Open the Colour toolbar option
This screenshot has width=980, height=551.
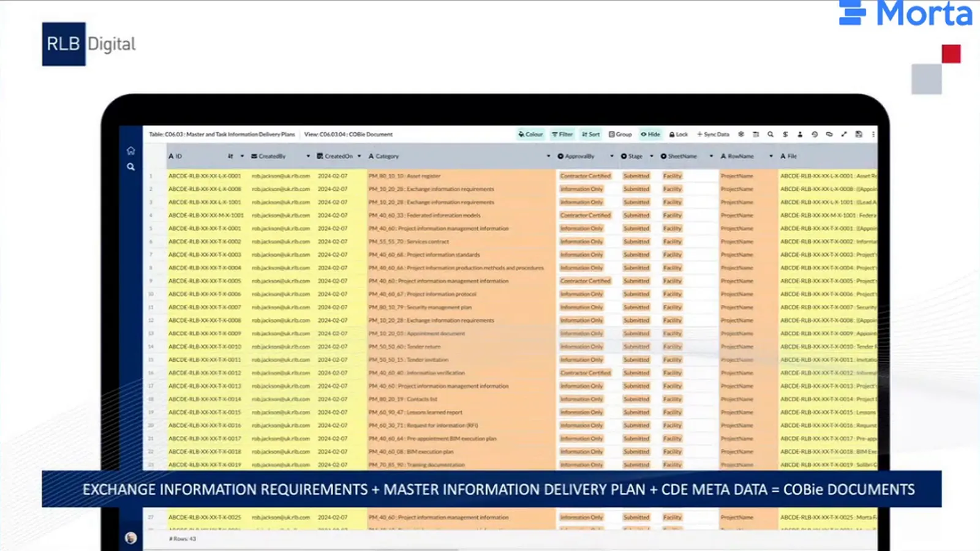[x=530, y=134]
